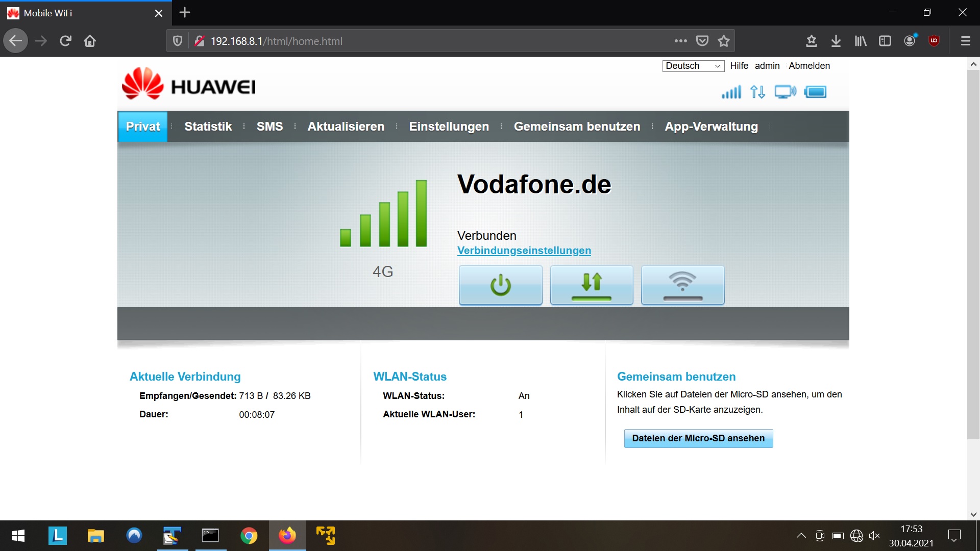Switch to the Statistik tab
980x551 pixels.
point(208,127)
